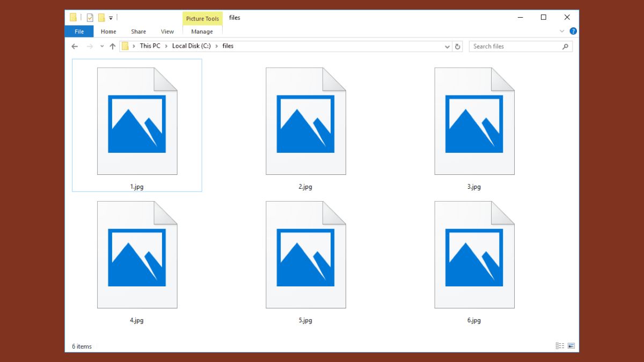Navigate to This PC via the breadcrumb
Viewport: 644px width, 362px height.
(149, 46)
